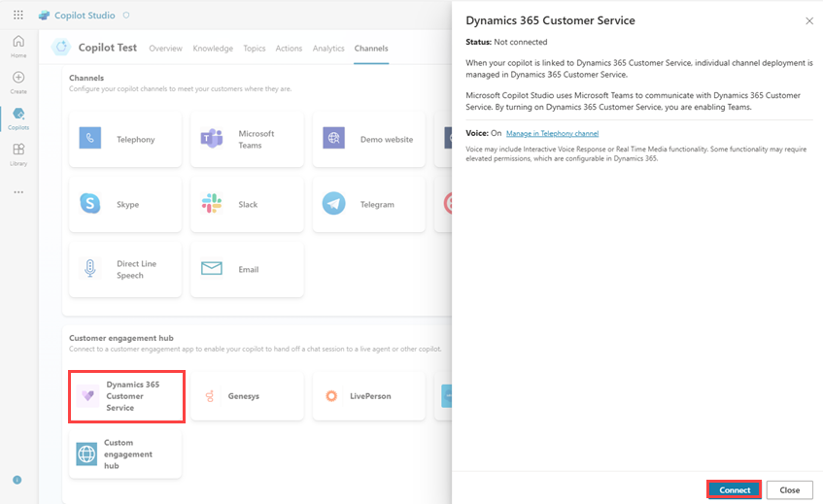Open the Overview tab
This screenshot has height=504, width=823.
point(165,49)
